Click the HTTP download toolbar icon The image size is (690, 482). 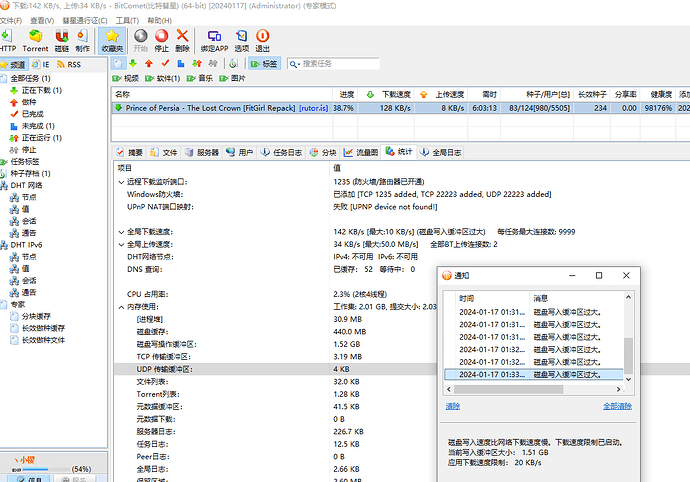point(7,40)
